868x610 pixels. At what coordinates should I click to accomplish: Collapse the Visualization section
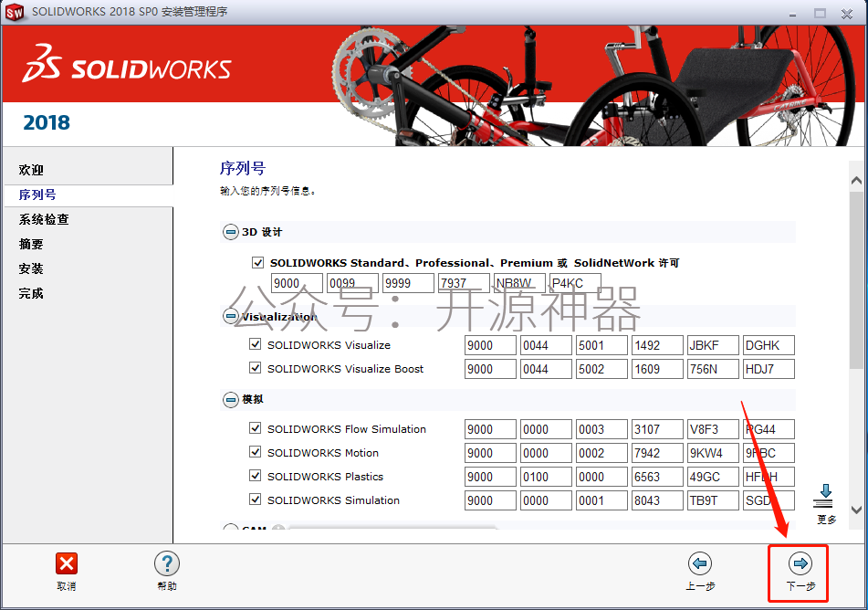(x=230, y=316)
